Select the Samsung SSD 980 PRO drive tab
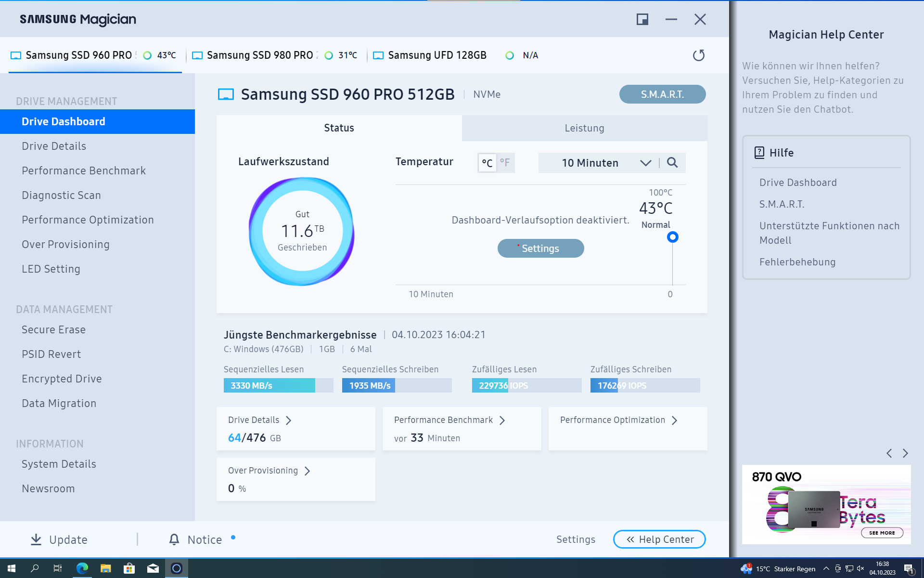The image size is (924, 578). pos(260,55)
